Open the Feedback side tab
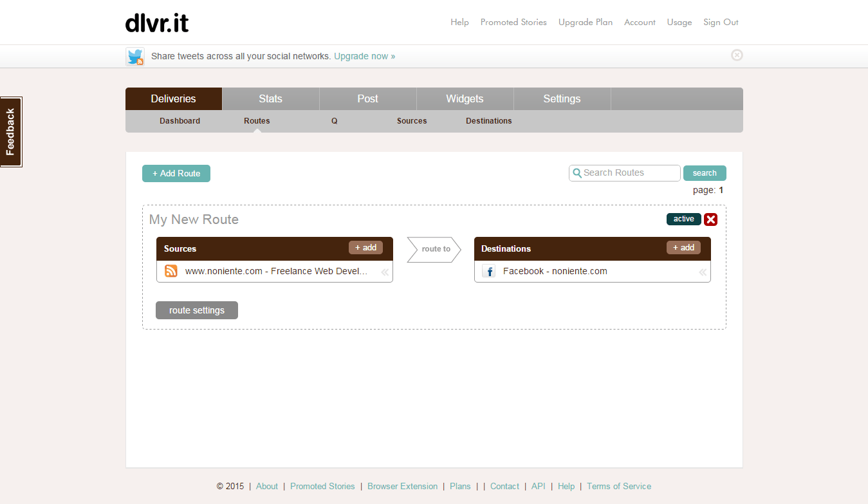This screenshot has width=868, height=504. [x=11, y=132]
